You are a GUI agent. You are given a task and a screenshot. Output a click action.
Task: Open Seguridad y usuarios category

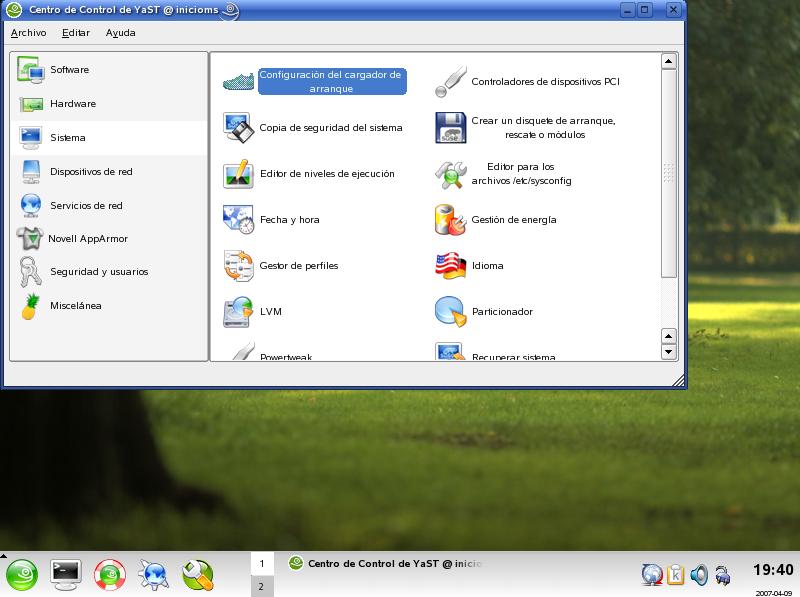pyautogui.click(x=98, y=272)
